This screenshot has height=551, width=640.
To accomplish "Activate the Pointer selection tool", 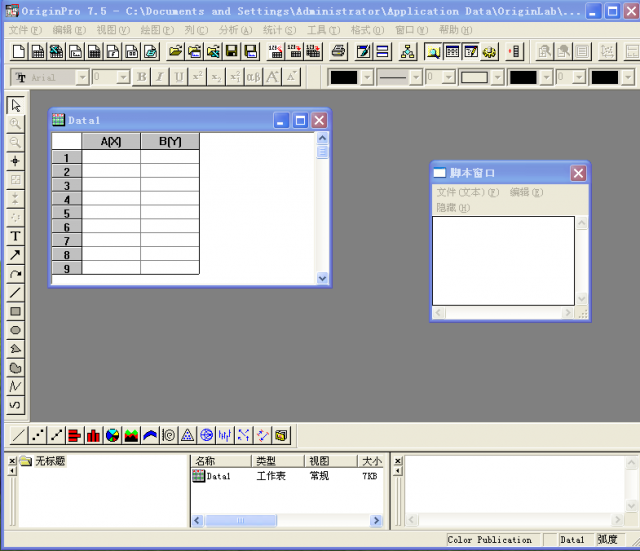I will click(x=15, y=105).
